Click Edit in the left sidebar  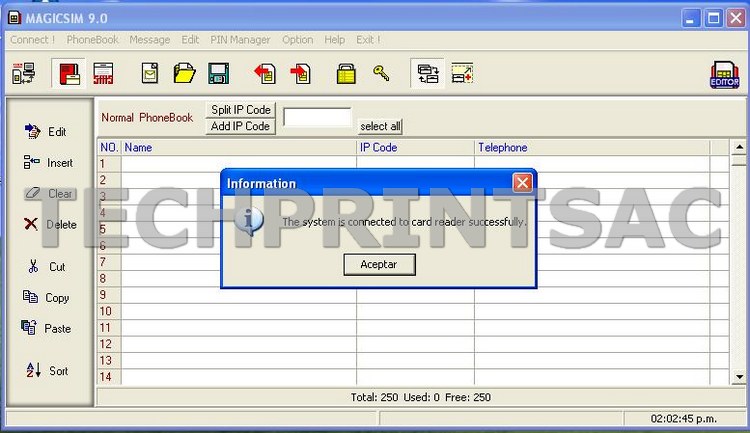pos(46,132)
